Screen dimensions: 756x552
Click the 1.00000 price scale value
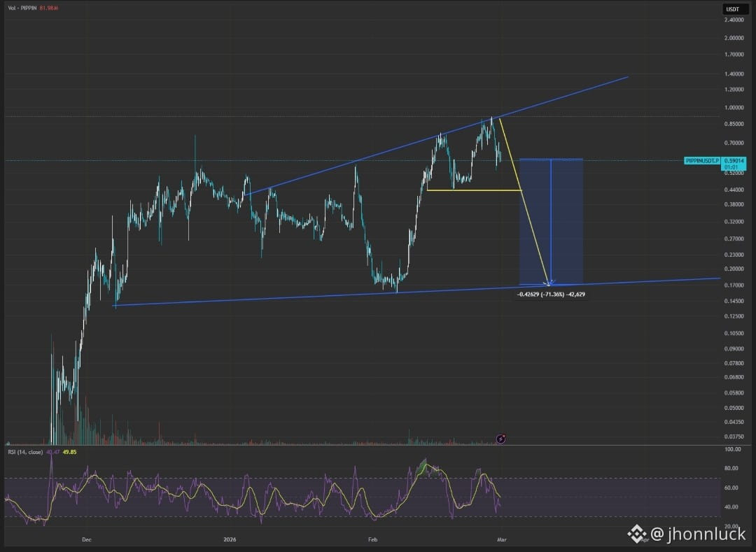[734, 108]
